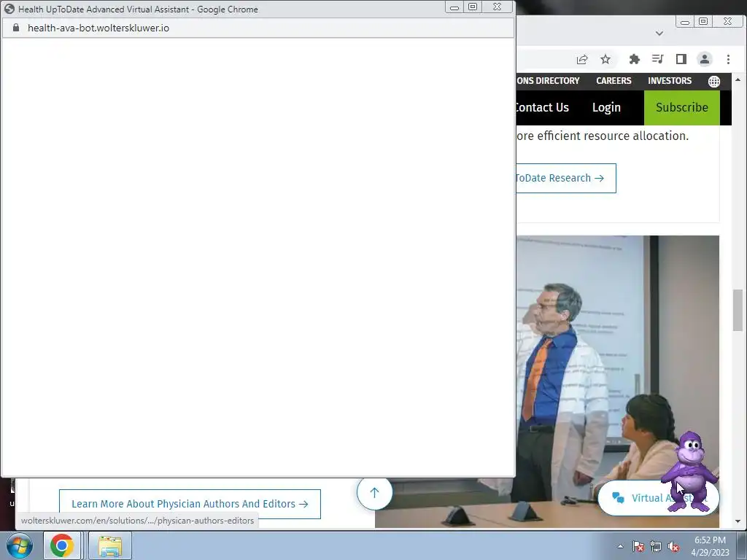Maximize the Virtual Assistant popup window
747x560 pixels.
coord(473,7)
